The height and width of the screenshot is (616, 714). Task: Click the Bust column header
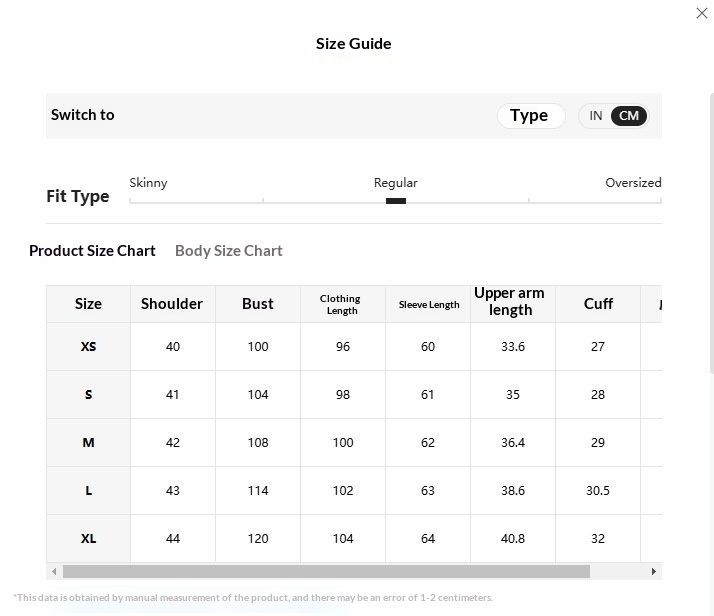click(258, 304)
